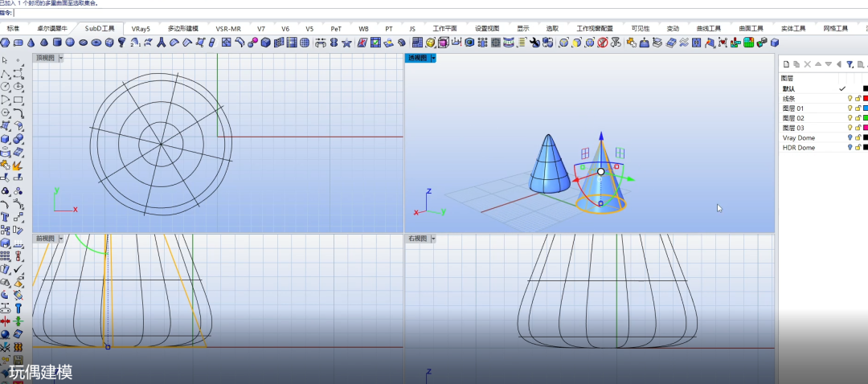
Task: Click the star-shaped SubD toolbar icon
Action: click(346, 43)
